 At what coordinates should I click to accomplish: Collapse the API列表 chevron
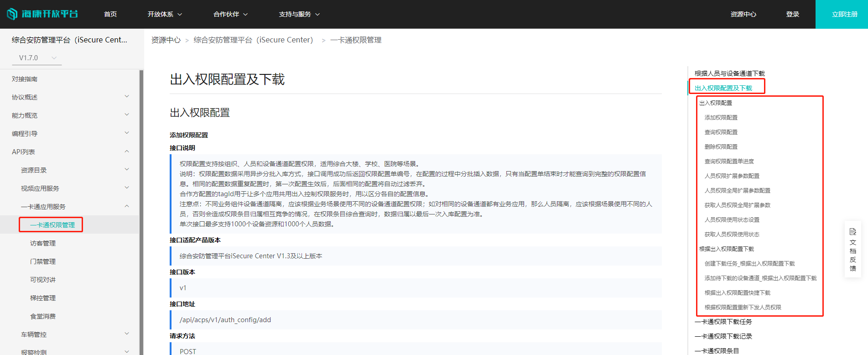click(127, 151)
